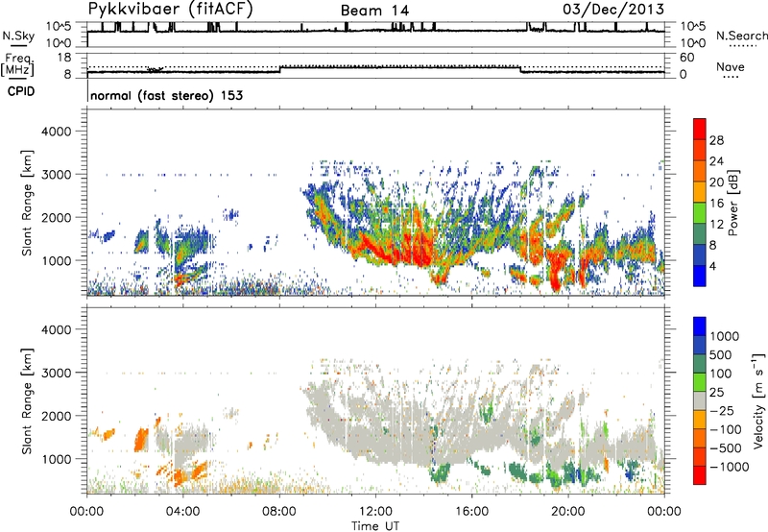Pick the bottom red velocity colorbar segment
The image size is (768, 532).
tap(700, 475)
